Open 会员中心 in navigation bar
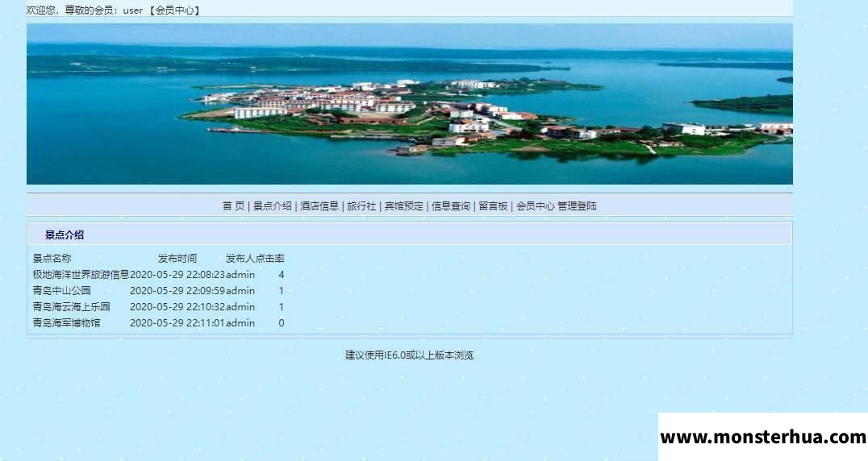 (536, 206)
